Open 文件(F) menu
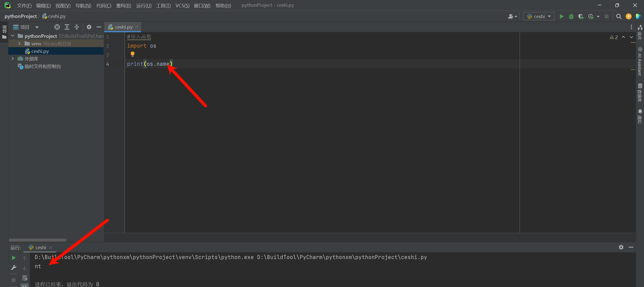This screenshot has width=644, height=287. [24, 5]
